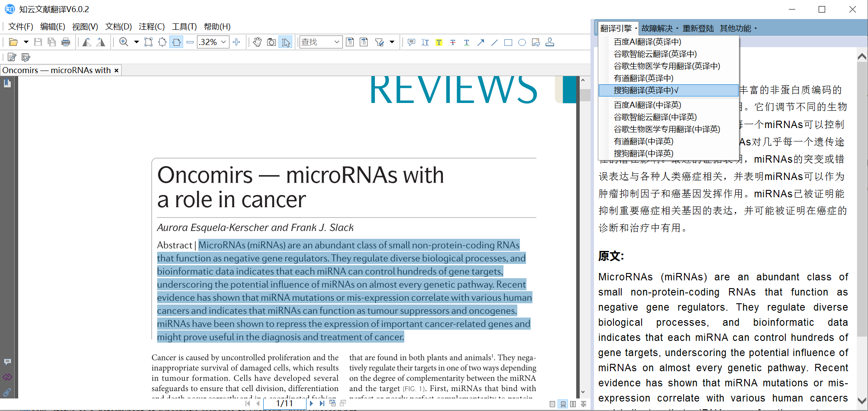The height and width of the screenshot is (411, 868).
Task: Select the rectangle drawing tool
Action: pos(508,42)
